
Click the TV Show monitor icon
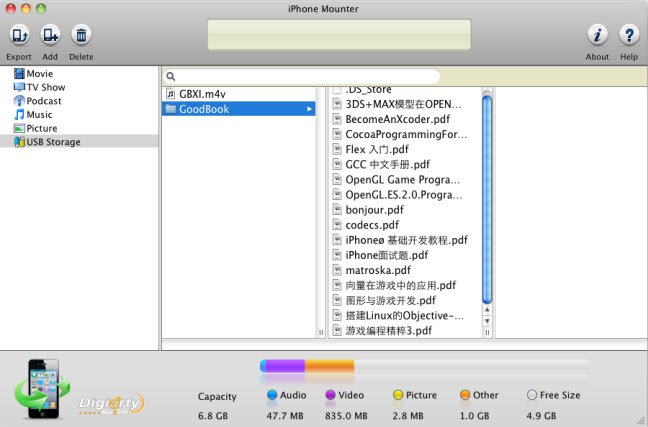[x=19, y=87]
